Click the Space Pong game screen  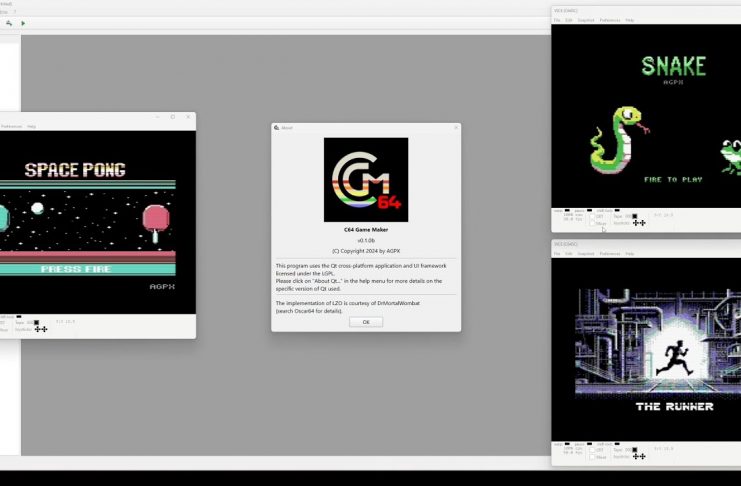(98, 222)
